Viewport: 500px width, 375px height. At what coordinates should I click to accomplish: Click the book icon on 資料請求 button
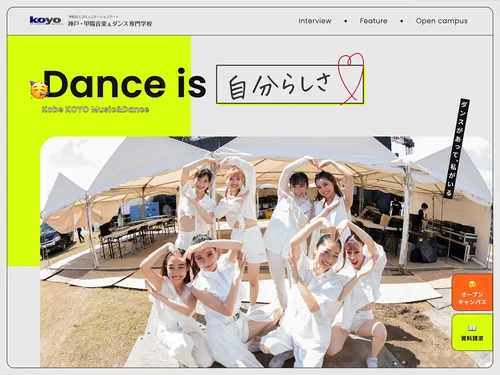[472, 328]
